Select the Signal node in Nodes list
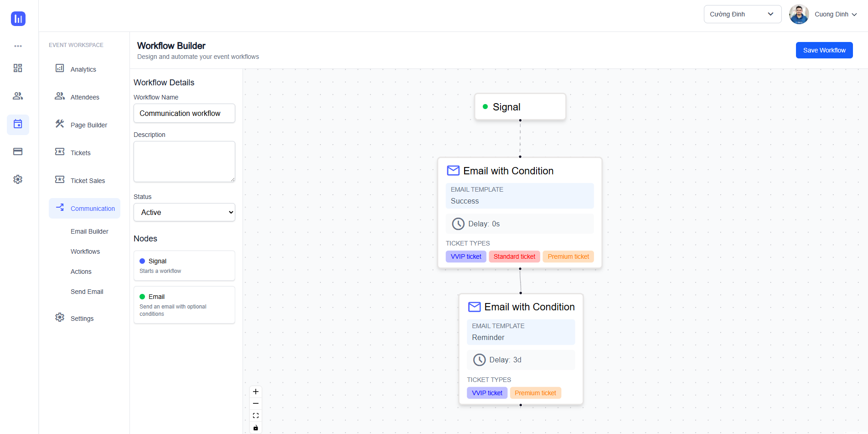868x434 pixels. click(x=184, y=266)
